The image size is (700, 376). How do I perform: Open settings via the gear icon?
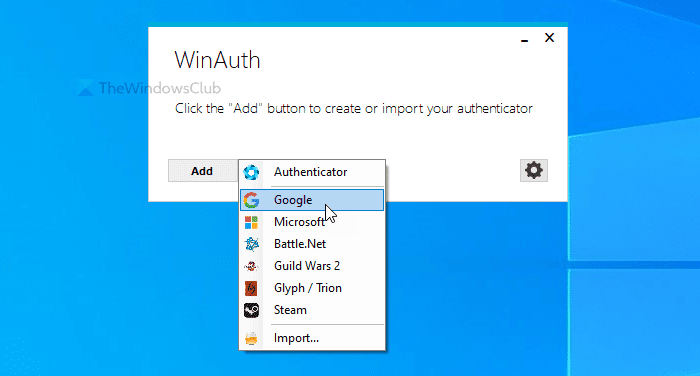[x=533, y=171]
